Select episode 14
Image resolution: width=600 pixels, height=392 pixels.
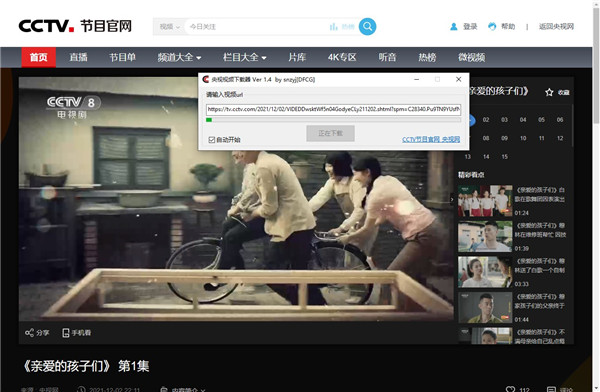486,157
